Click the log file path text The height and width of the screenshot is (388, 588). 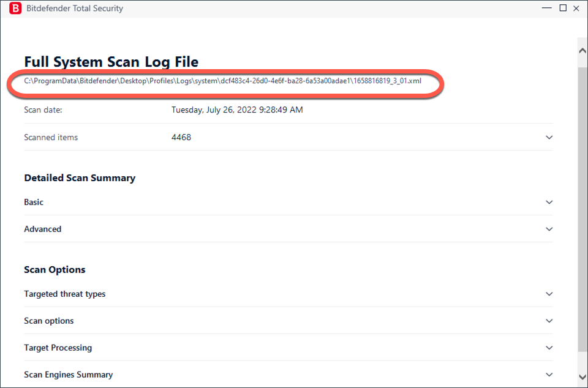tap(223, 81)
